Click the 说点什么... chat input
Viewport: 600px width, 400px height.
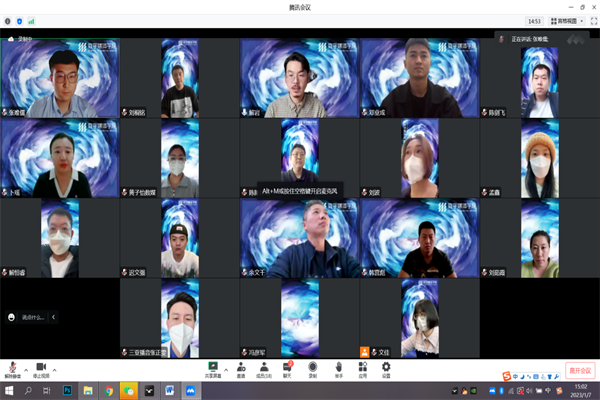(33, 317)
